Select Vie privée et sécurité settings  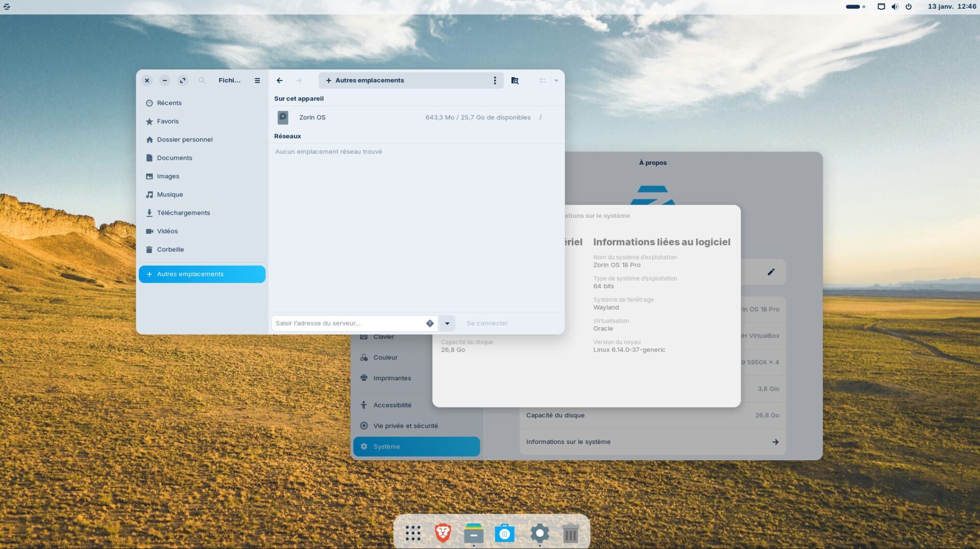tap(405, 426)
